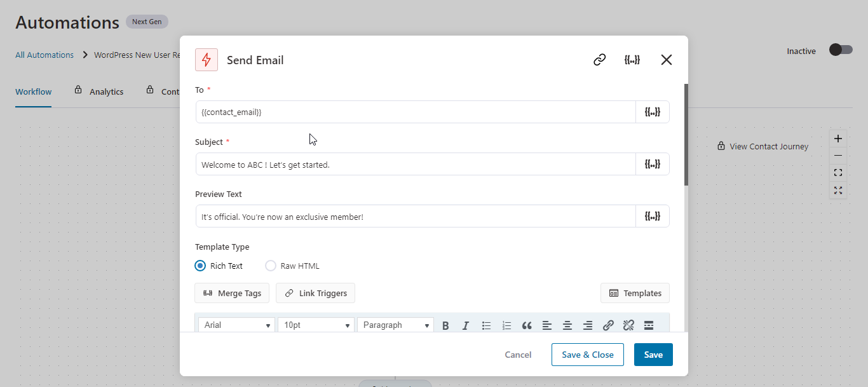
Task: Navigate to All Automations breadcrumb link
Action: point(44,55)
